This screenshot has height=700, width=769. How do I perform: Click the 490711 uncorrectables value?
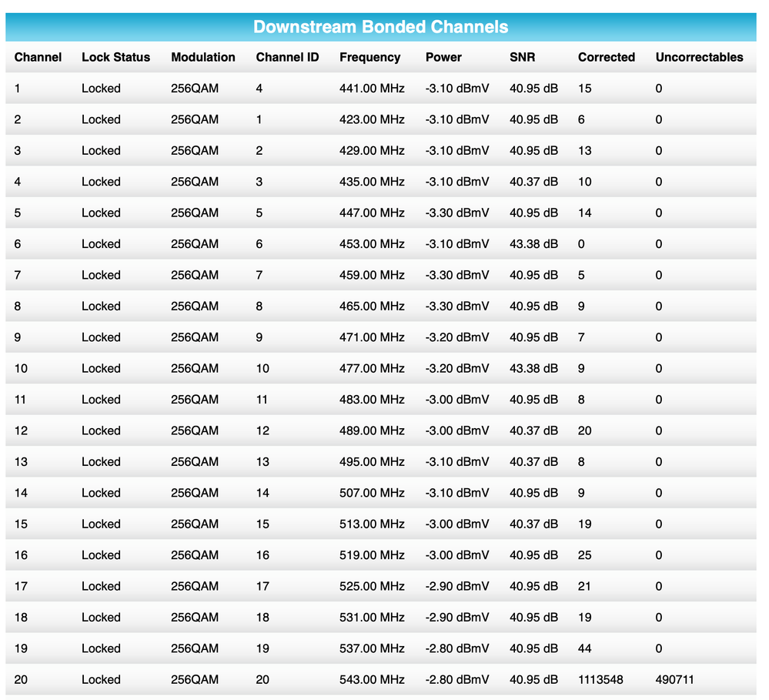(x=675, y=679)
